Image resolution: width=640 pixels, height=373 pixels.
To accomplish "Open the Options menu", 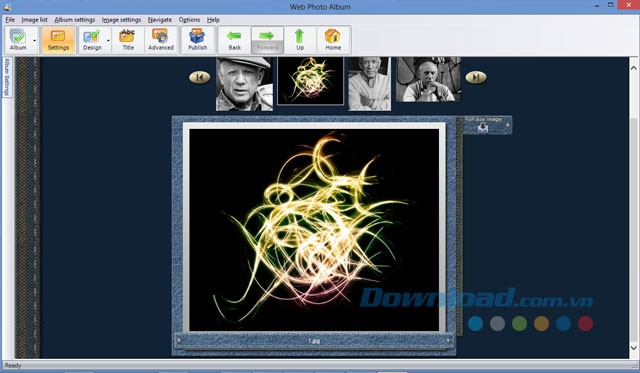I will coord(189,20).
